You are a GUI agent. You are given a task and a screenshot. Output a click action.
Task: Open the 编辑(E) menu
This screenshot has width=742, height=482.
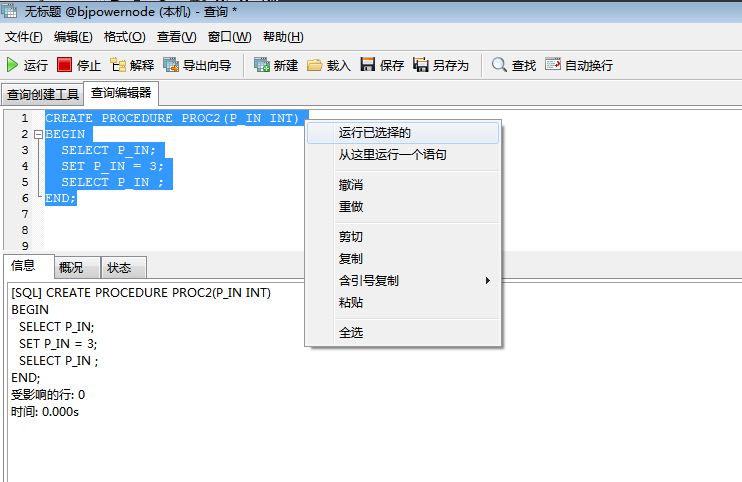click(73, 37)
